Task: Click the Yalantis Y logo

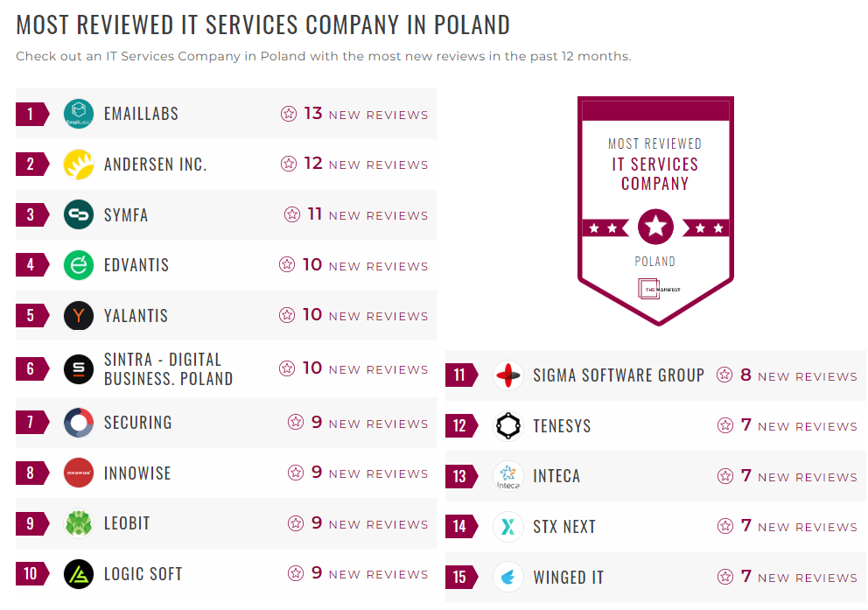Action: click(78, 316)
